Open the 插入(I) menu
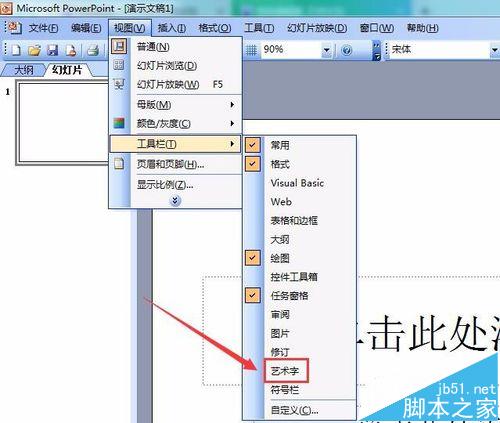Screen dimensions: 500x423 [172, 28]
